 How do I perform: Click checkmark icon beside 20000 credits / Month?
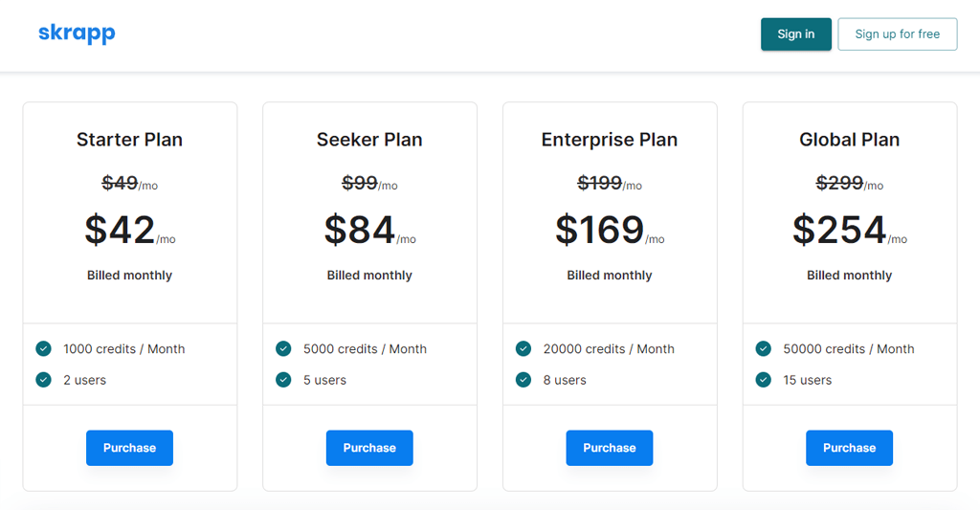click(x=523, y=348)
